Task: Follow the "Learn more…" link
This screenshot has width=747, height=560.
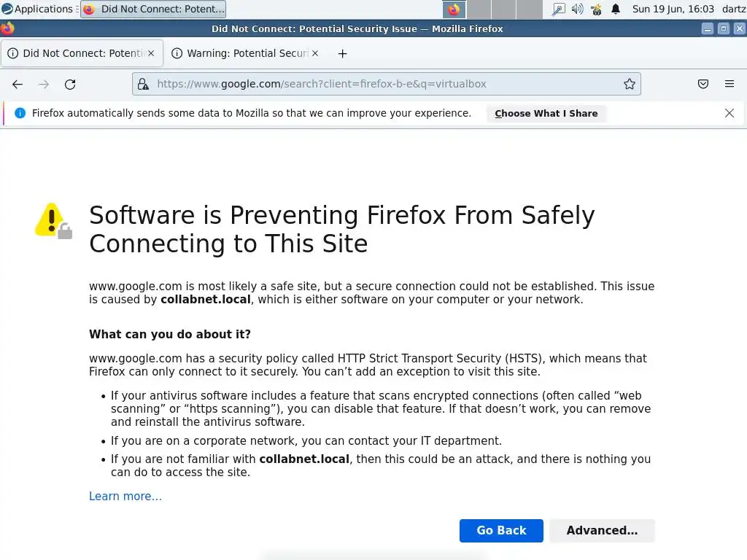Action: [x=125, y=497]
